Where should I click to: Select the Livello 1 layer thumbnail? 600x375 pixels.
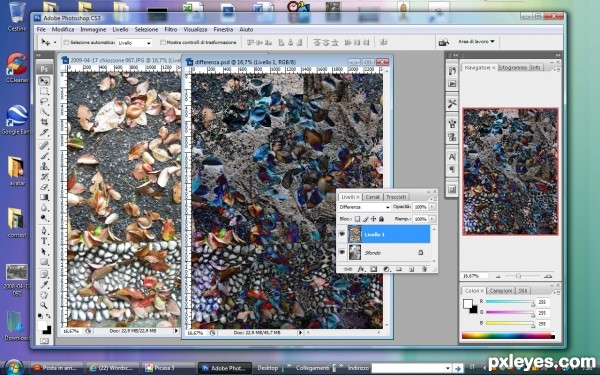(355, 234)
